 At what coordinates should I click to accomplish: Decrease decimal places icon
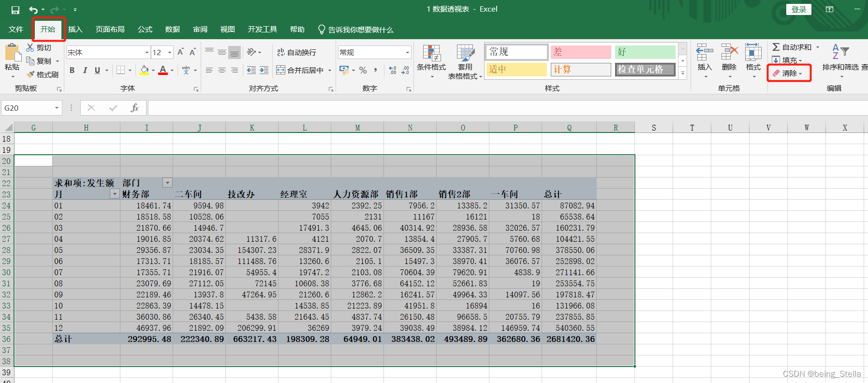[x=405, y=70]
